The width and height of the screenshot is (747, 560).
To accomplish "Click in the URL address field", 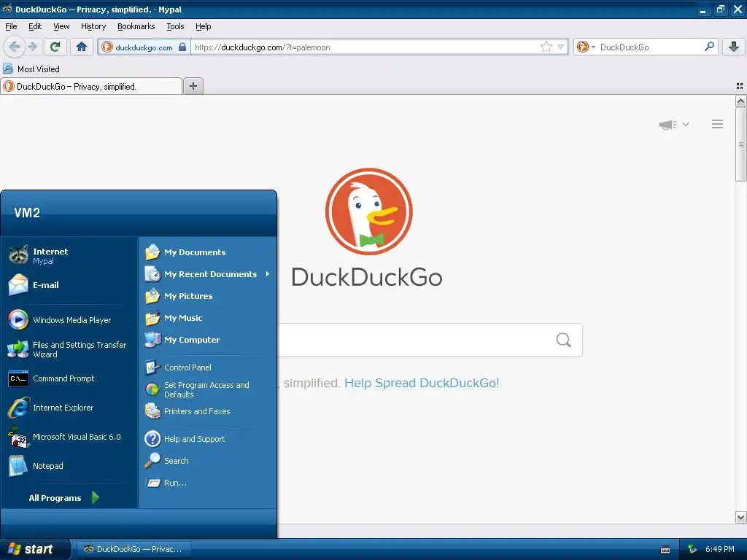I will 365,47.
